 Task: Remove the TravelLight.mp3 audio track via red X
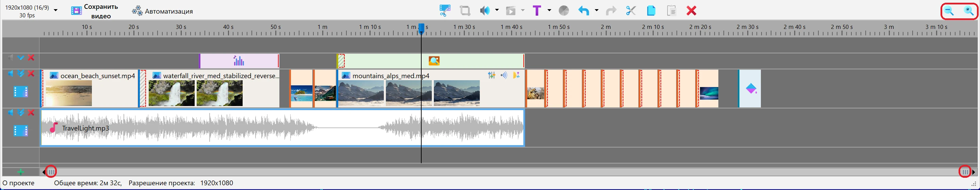[x=31, y=113]
